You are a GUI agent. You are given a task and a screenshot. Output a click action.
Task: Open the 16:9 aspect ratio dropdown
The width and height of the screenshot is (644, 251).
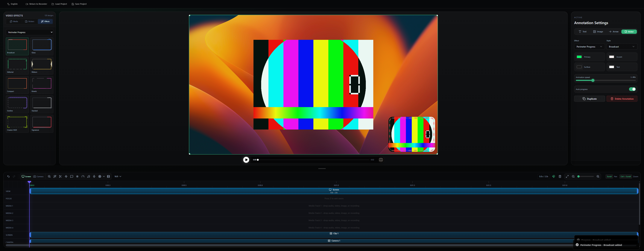click(x=118, y=176)
